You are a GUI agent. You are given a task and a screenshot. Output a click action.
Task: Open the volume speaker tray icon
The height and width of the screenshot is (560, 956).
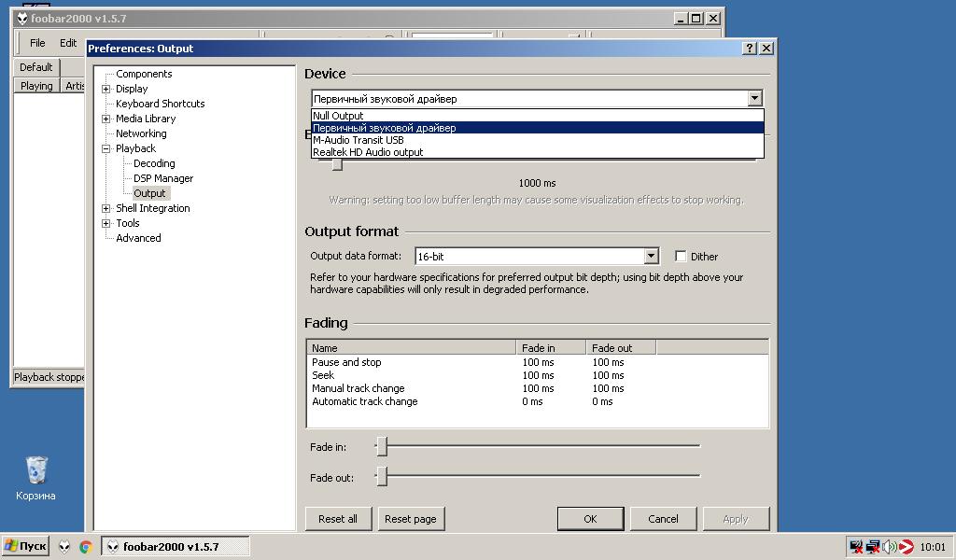(890, 547)
